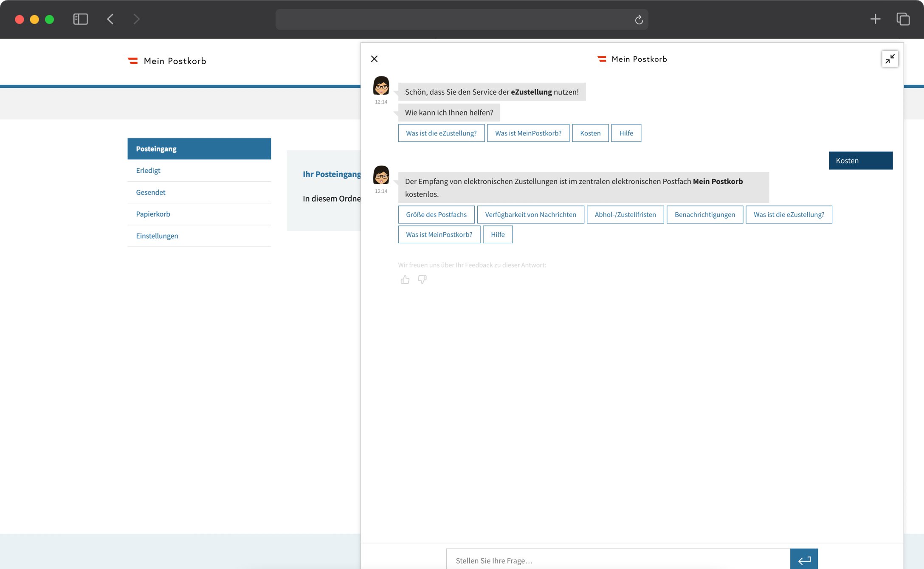The width and height of the screenshot is (924, 569).
Task: Select 'Verfügbarkeit von Nachrichten' suggestion
Action: point(530,214)
